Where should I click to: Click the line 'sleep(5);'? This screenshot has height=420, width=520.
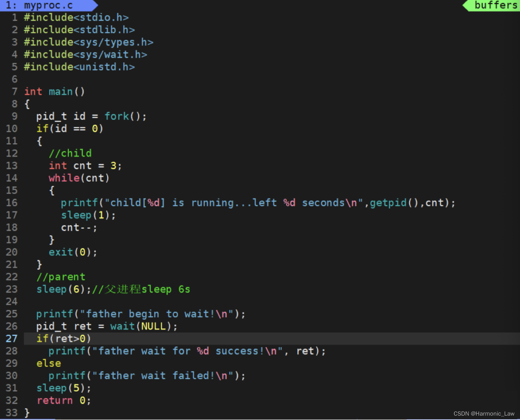coord(64,388)
